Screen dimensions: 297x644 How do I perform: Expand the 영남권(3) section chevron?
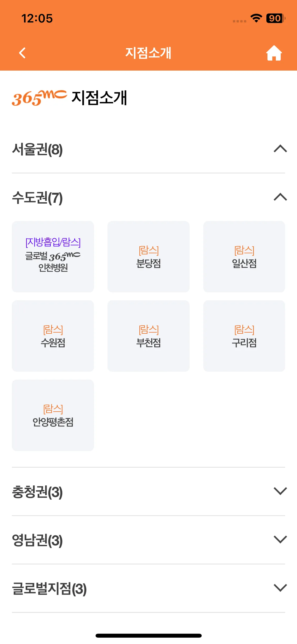(280, 539)
